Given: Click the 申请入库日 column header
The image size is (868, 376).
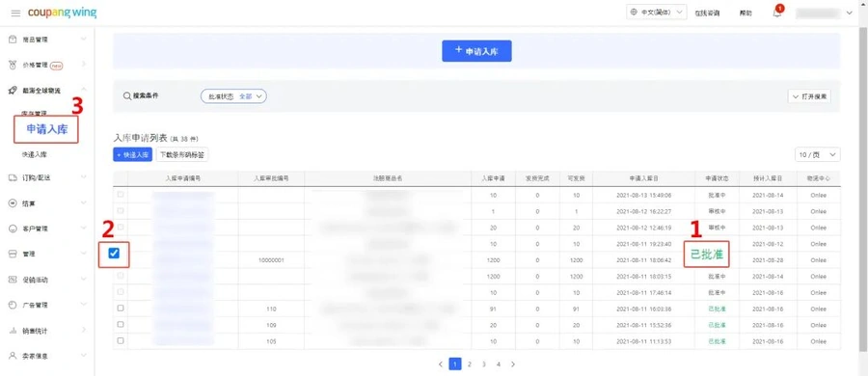Looking at the screenshot, I should click(x=644, y=179).
